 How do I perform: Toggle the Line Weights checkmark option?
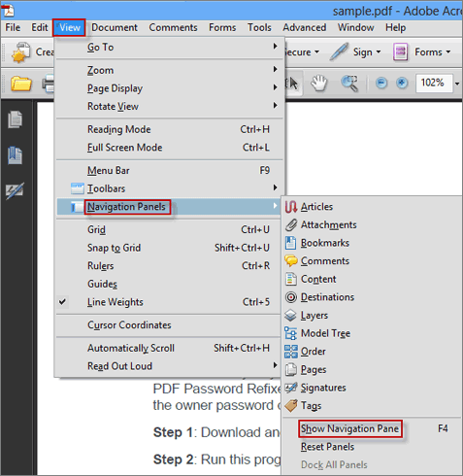tap(168, 302)
